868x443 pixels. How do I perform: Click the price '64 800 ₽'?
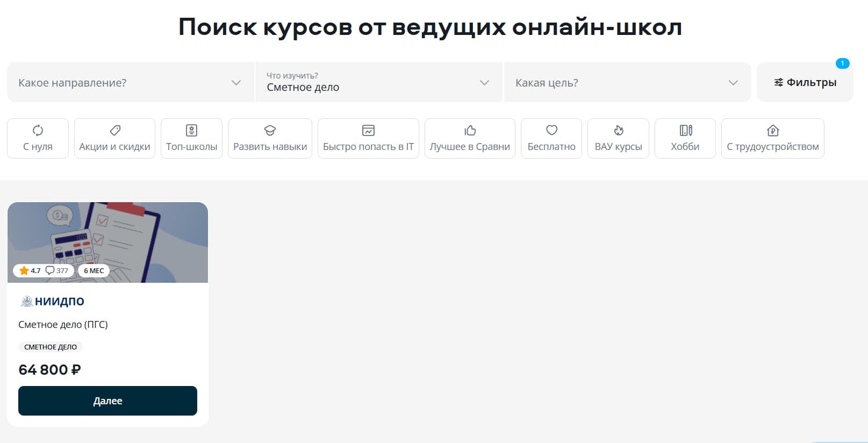point(49,370)
